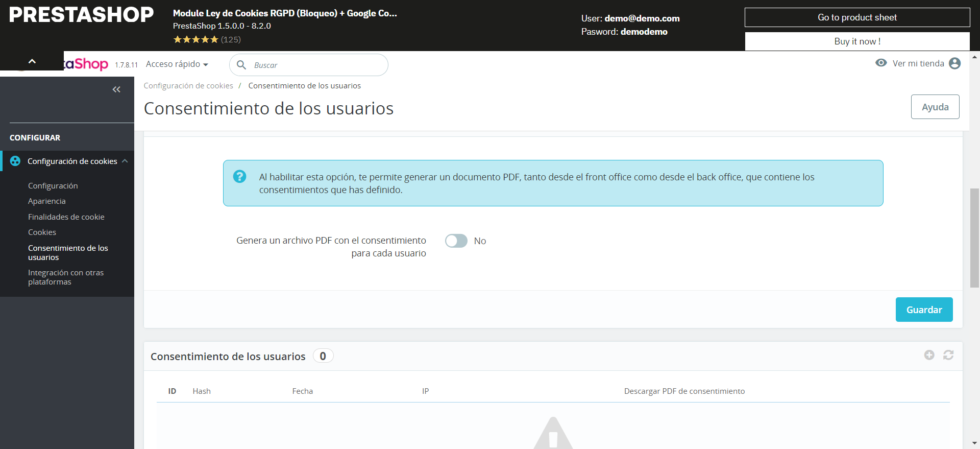
Task: Open Finalidades de cookie in the sidebar
Action: [66, 217]
